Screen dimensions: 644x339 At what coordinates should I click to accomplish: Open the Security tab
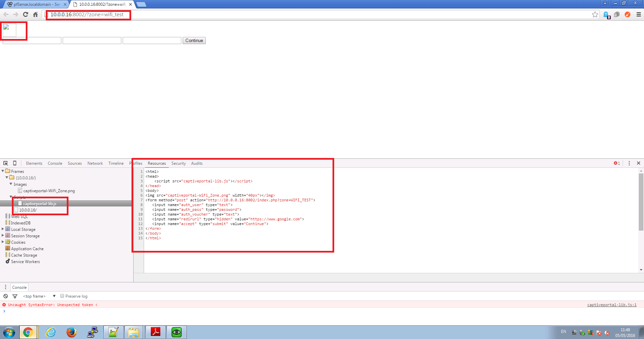pyautogui.click(x=178, y=163)
